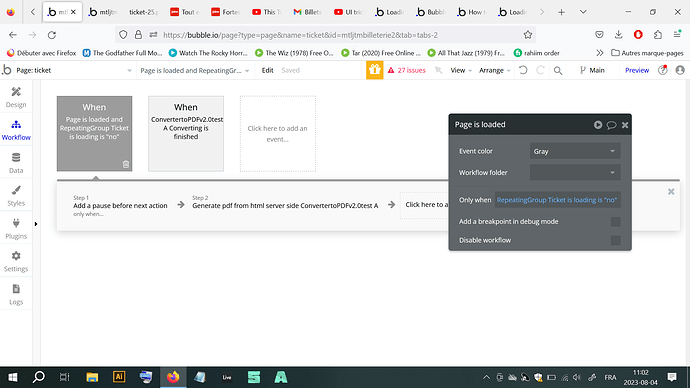Open the Settings tab in sidebar
The image size is (690, 388).
click(16, 261)
